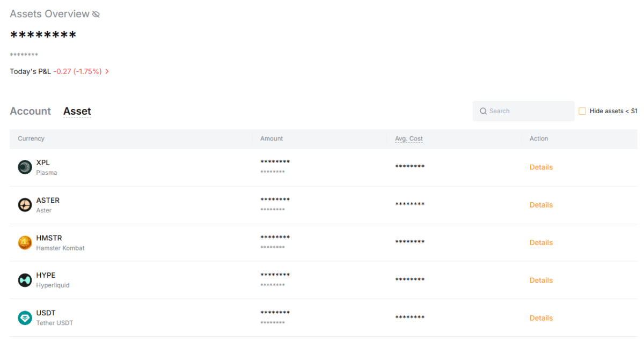The height and width of the screenshot is (347, 644).
Task: Click the Avg. Cost column header
Action: click(x=409, y=138)
